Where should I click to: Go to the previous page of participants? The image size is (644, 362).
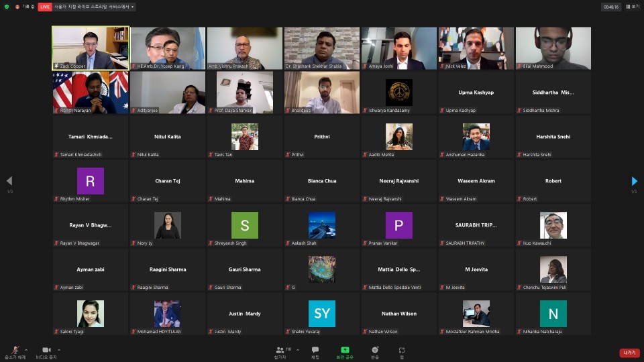[x=9, y=181]
